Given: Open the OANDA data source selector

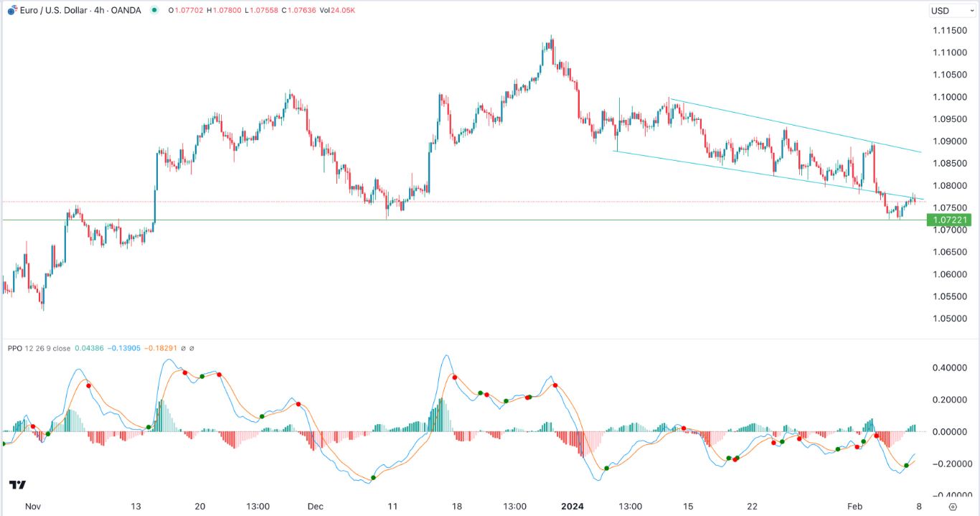Looking at the screenshot, I should pyautogui.click(x=126, y=10).
